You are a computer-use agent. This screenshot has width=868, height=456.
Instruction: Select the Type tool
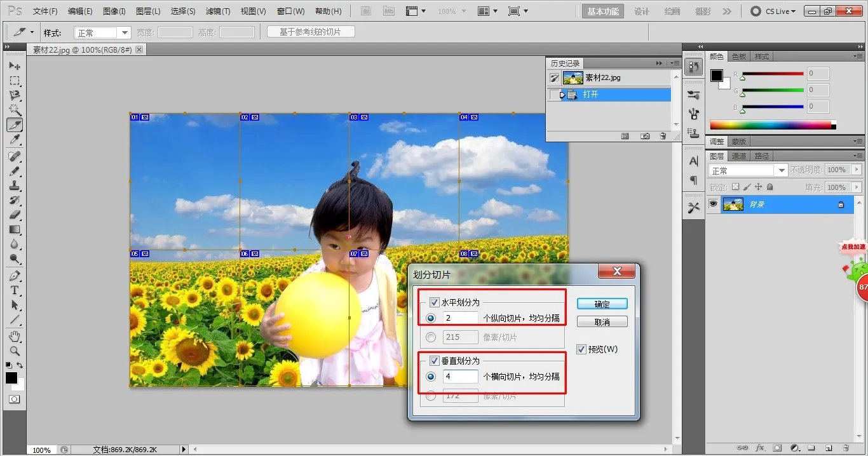pos(15,290)
